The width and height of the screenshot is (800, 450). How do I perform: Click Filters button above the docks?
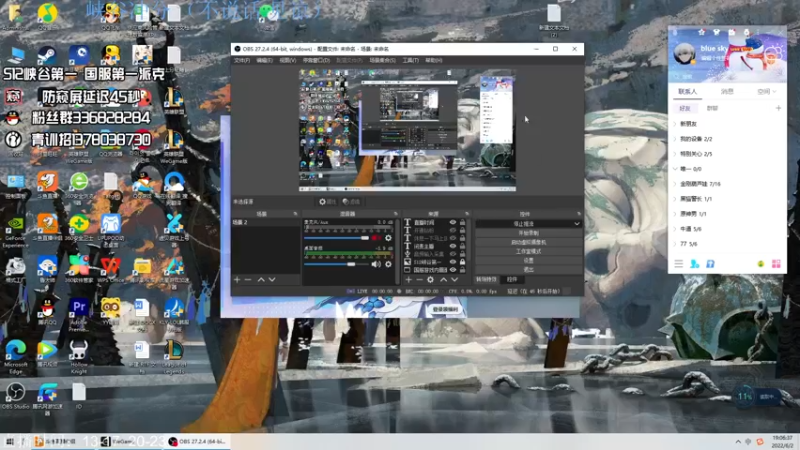click(x=351, y=202)
